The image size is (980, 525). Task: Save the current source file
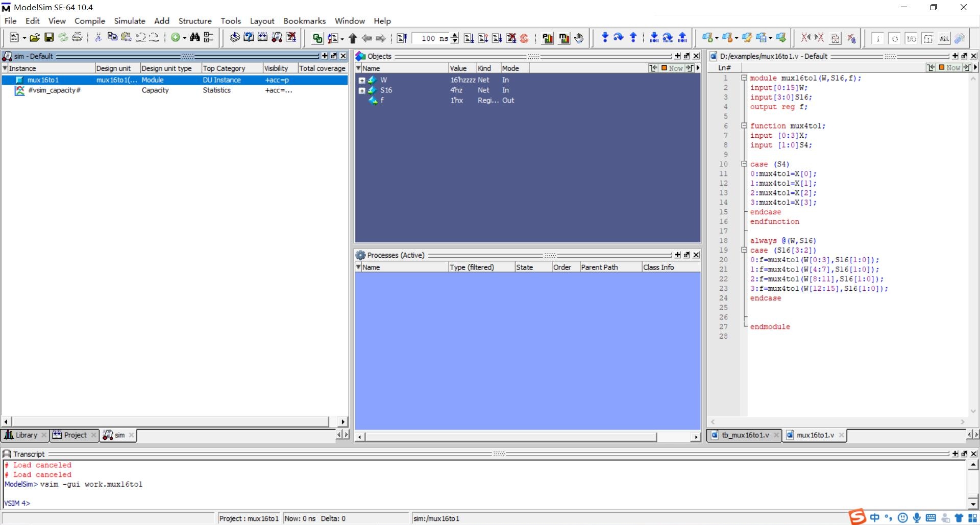tap(49, 37)
